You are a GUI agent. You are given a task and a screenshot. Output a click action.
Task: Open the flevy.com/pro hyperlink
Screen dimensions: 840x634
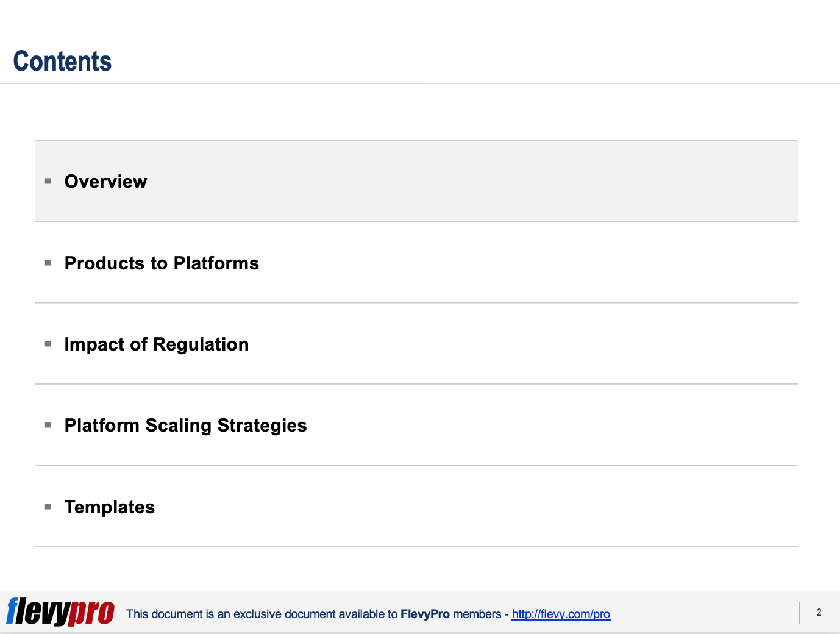pyautogui.click(x=561, y=614)
